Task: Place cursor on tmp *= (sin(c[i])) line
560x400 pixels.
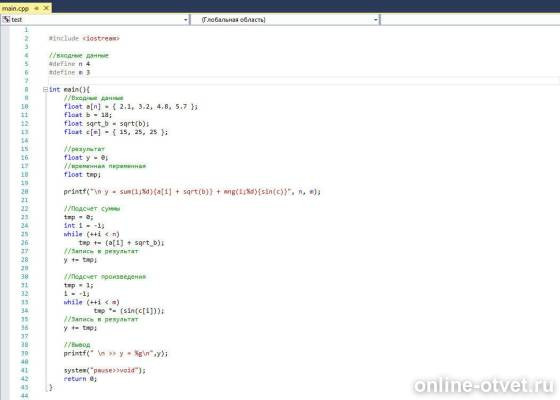Action: (x=129, y=311)
